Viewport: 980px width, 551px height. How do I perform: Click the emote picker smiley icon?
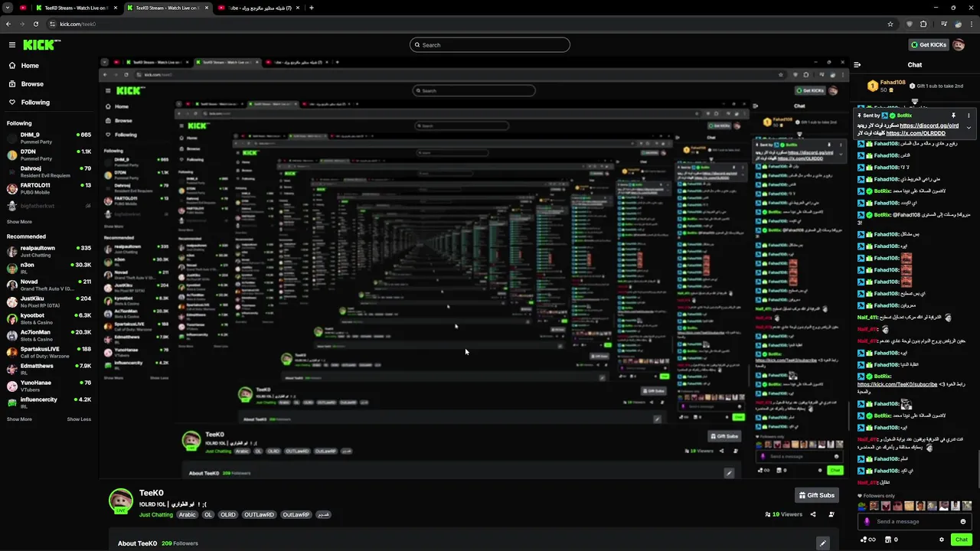tap(963, 522)
